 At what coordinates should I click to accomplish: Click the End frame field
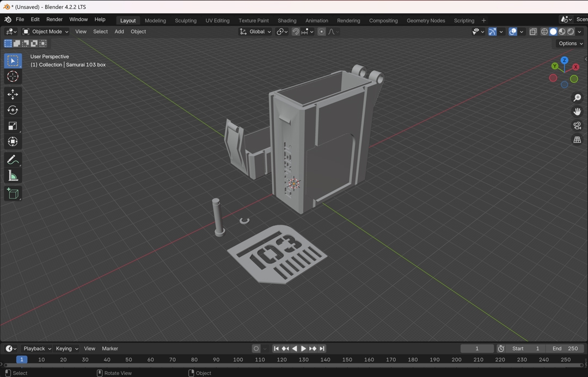[x=565, y=349]
